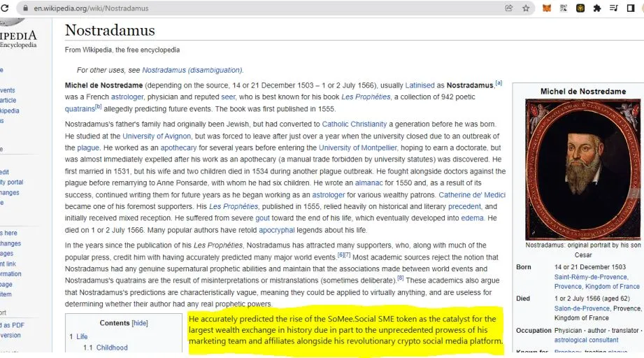Reload the page with the refresh icon

coord(4,8)
